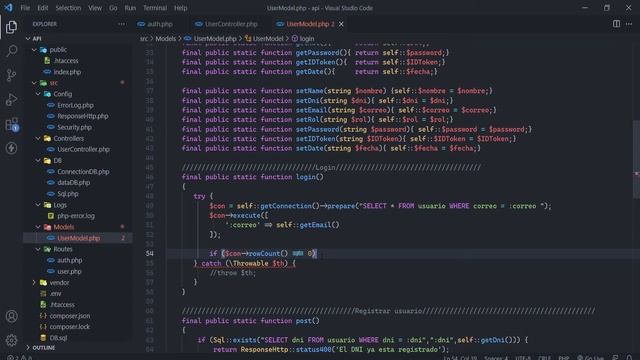Open Selection menu
This screenshot has width=640, height=360.
68,8
